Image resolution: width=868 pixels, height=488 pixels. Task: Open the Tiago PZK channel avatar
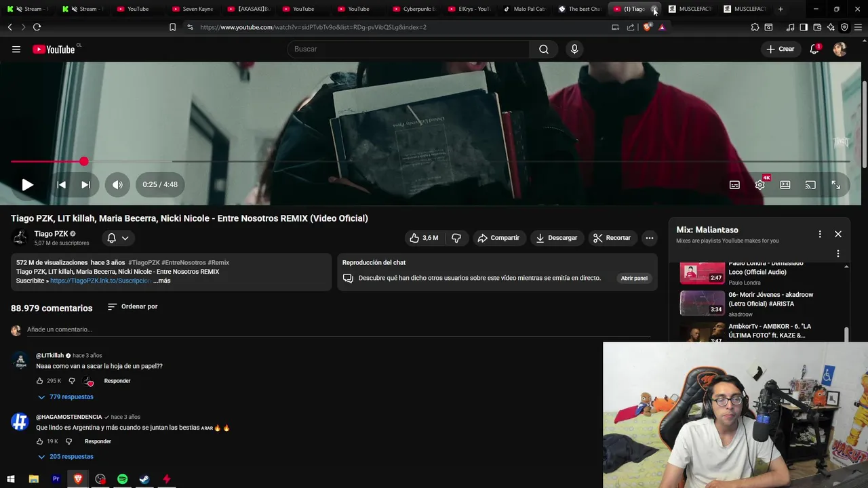(20, 237)
